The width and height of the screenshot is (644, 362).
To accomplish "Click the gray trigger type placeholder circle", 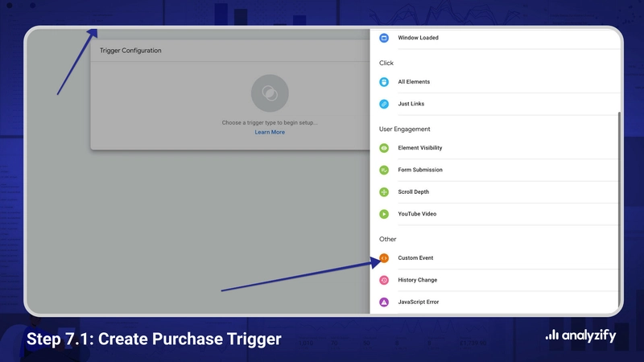I will pyautogui.click(x=270, y=93).
